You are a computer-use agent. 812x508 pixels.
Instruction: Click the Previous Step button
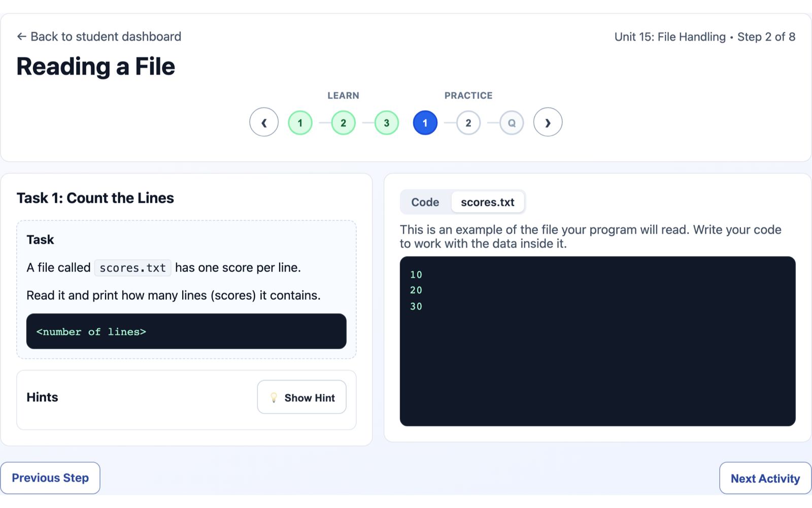tap(50, 478)
